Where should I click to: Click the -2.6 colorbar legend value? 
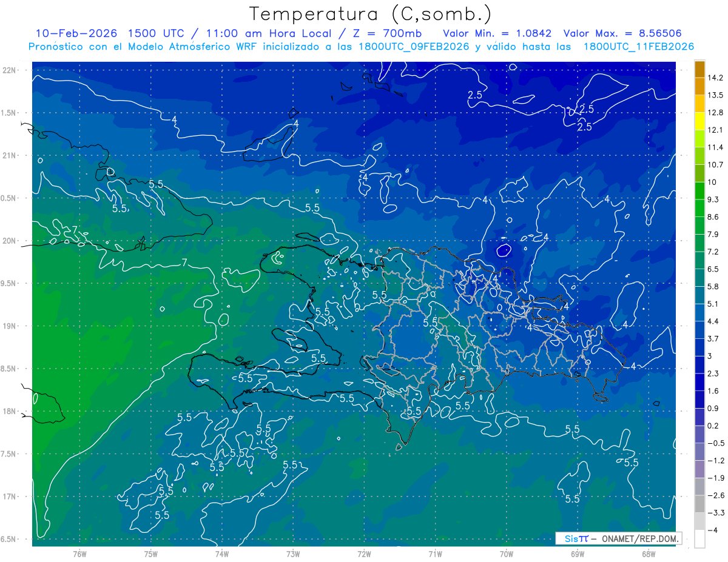(x=716, y=495)
